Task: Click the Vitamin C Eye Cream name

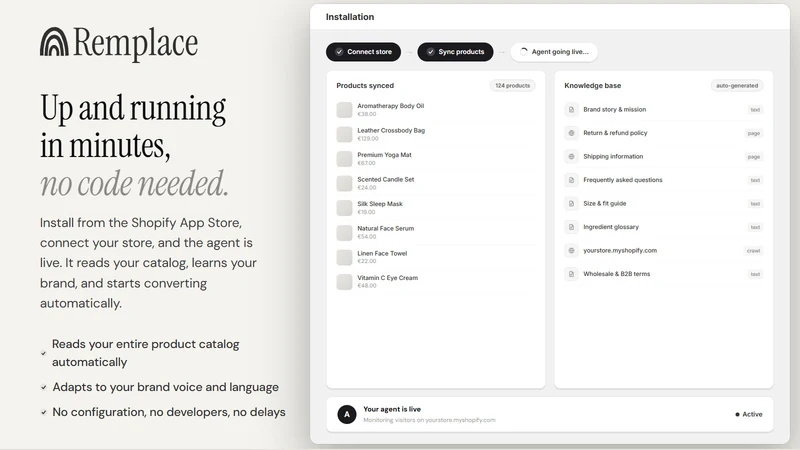Action: (x=387, y=278)
